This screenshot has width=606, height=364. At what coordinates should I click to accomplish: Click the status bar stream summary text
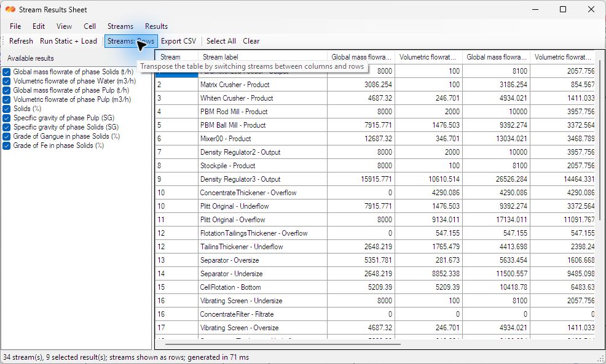(x=126, y=357)
